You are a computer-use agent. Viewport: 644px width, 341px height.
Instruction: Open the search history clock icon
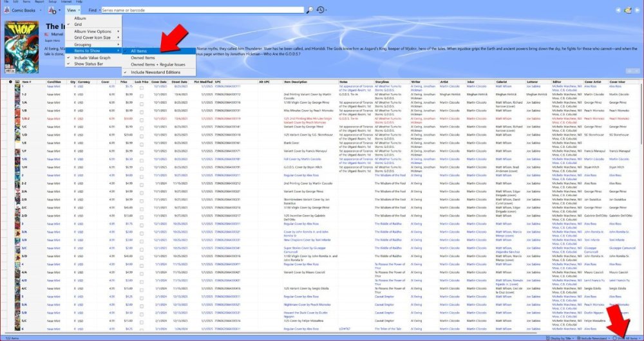(x=320, y=10)
